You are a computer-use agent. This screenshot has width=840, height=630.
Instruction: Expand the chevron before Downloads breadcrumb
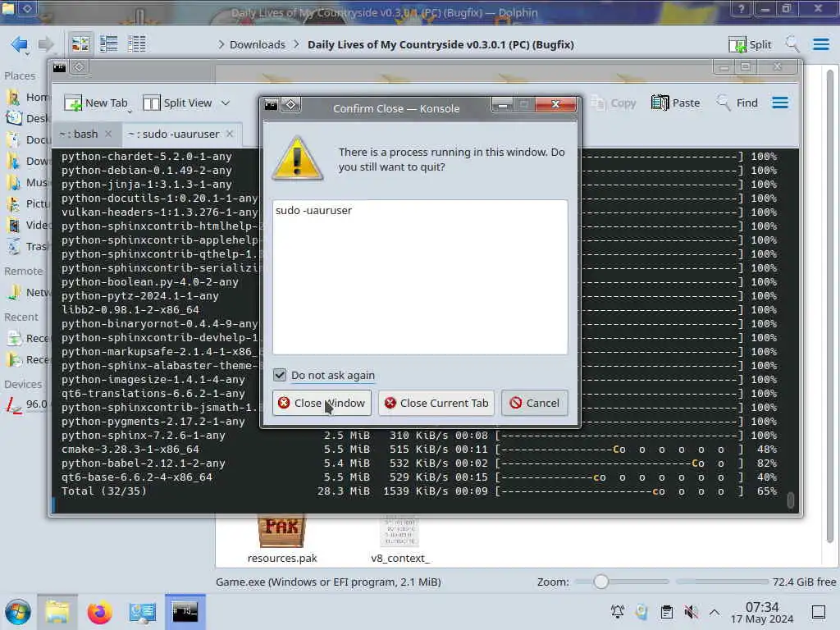point(221,44)
